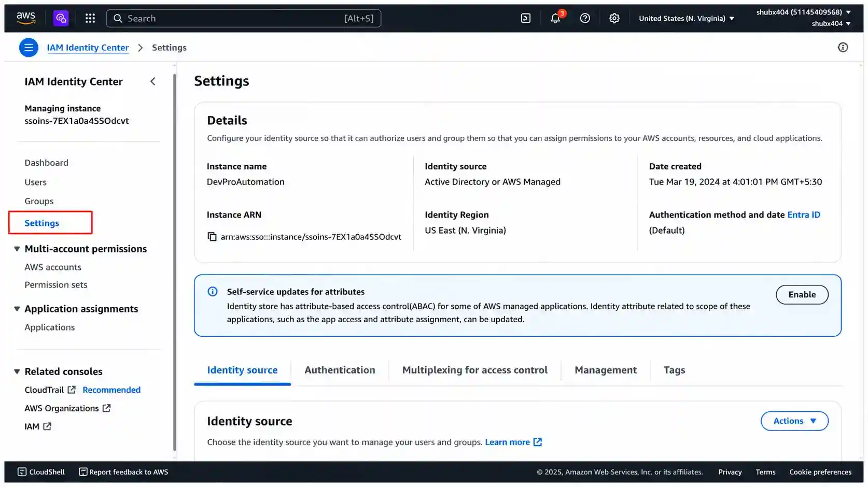Follow the Entra ID link
This screenshot has width=868, height=487.
pos(804,215)
